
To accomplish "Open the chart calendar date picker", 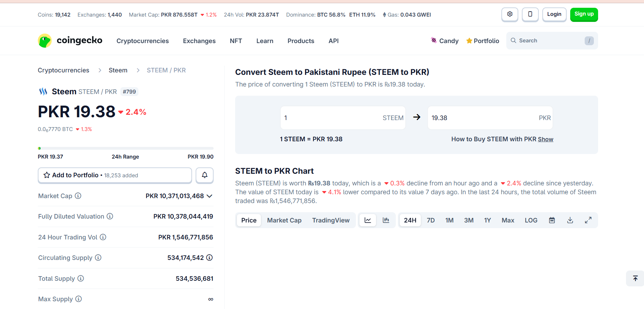I will [552, 220].
